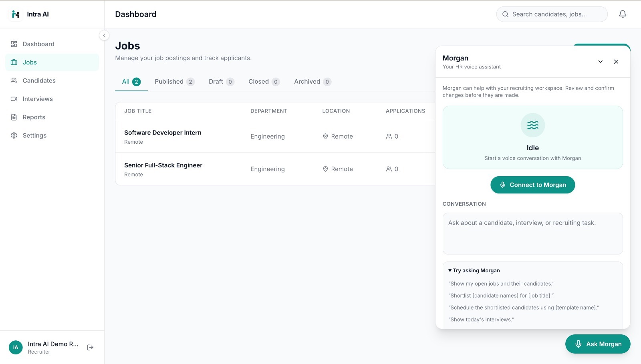Click suggestion about scheduling shortlisted candidates
641x364 pixels.
[x=524, y=308]
